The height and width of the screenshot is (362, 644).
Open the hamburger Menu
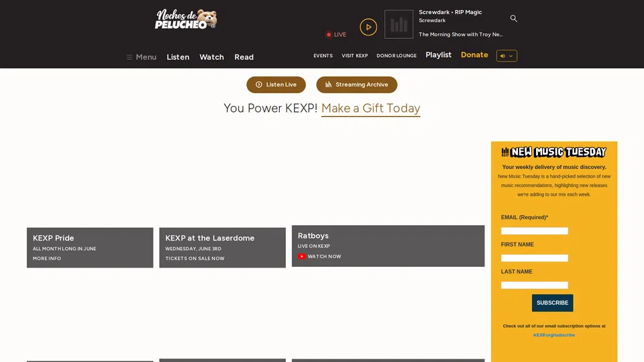(x=142, y=57)
